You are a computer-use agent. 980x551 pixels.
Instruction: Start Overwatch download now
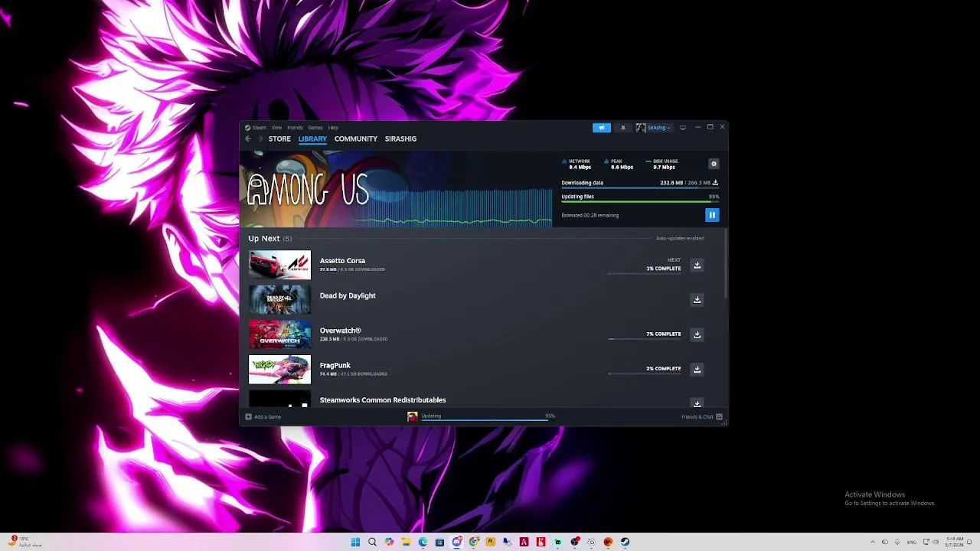coord(697,334)
